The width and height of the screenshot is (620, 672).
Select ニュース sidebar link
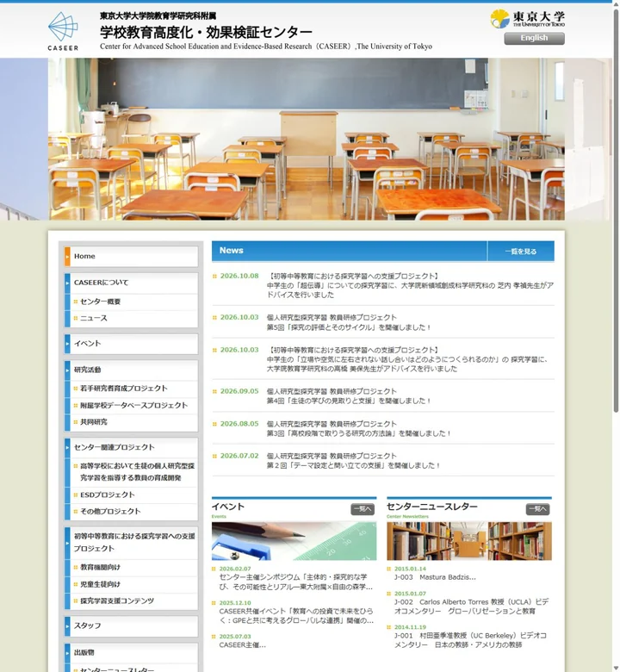click(x=93, y=318)
